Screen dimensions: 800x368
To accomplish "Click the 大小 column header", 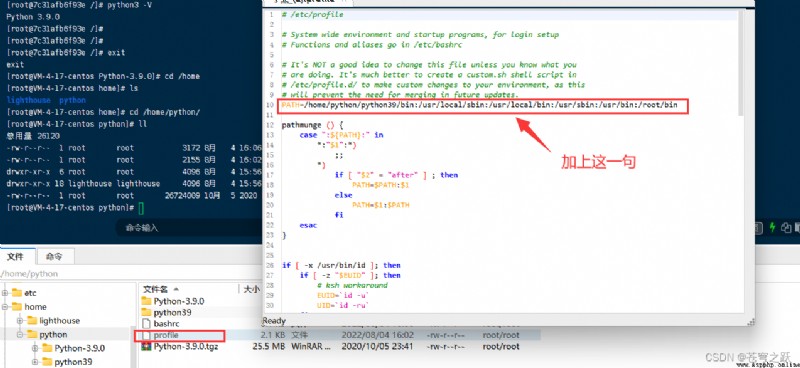I will coord(251,289).
